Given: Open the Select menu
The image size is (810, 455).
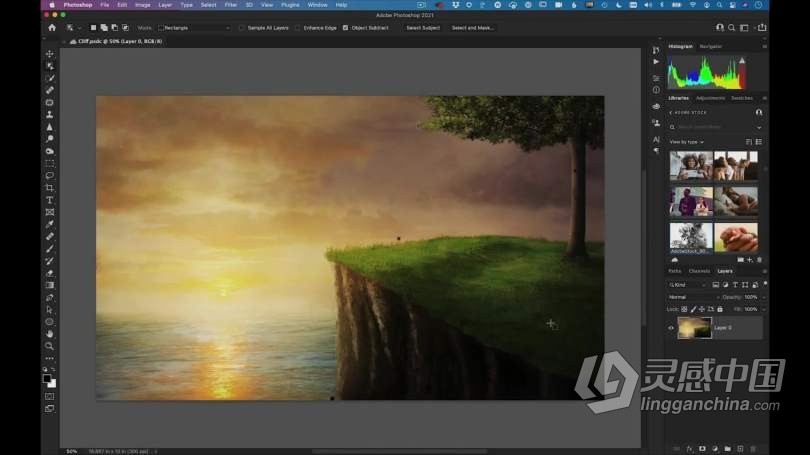Looking at the screenshot, I should 208,5.
